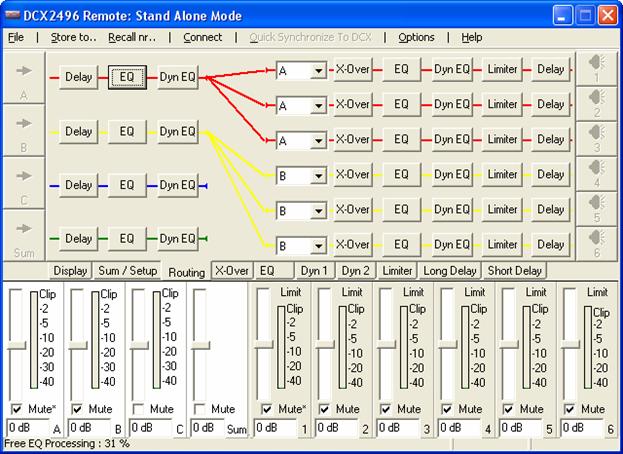
Task: Click the output 1 gain dB field
Action: [x=274, y=428]
